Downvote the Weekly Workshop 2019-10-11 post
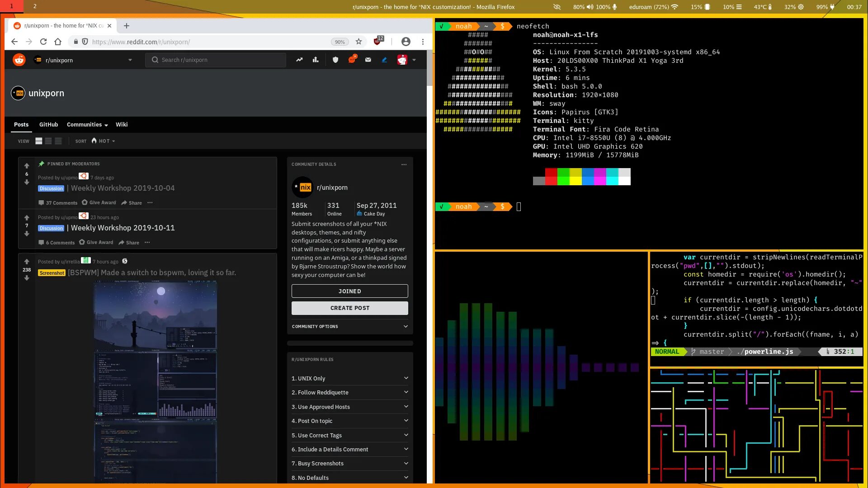 [27, 234]
